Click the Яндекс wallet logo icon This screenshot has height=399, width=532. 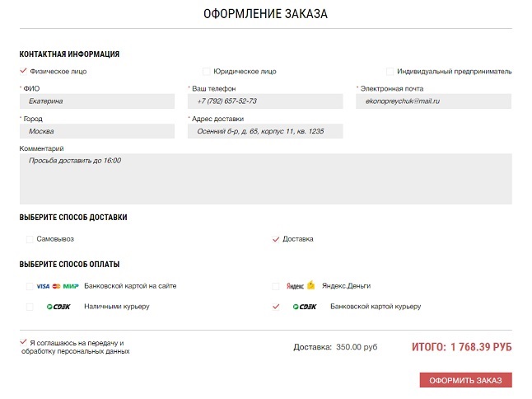[x=301, y=285]
